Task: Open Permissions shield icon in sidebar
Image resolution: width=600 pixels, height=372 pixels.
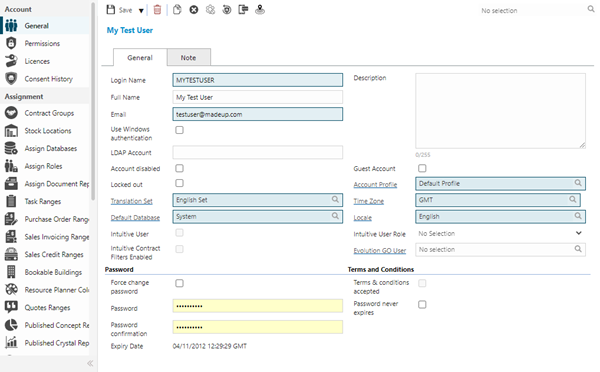Action: coord(11,43)
